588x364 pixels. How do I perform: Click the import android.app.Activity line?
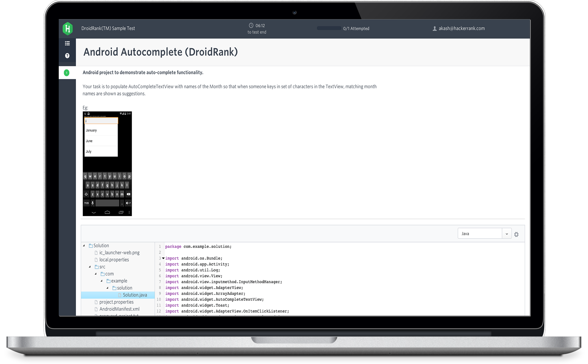197,264
